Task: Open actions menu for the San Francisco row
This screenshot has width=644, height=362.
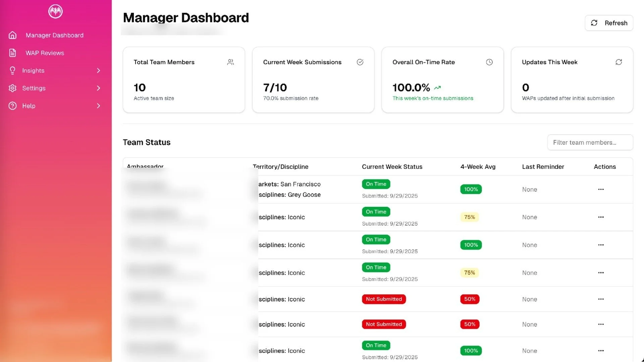Action: (x=601, y=189)
